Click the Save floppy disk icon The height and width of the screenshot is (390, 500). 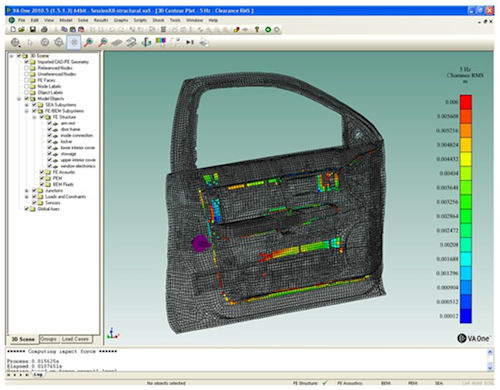click(x=33, y=29)
